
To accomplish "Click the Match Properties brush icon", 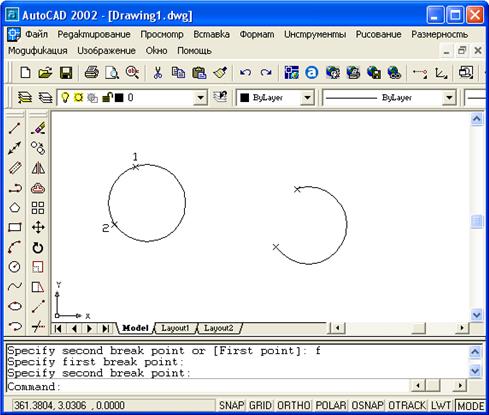I will [x=220, y=72].
